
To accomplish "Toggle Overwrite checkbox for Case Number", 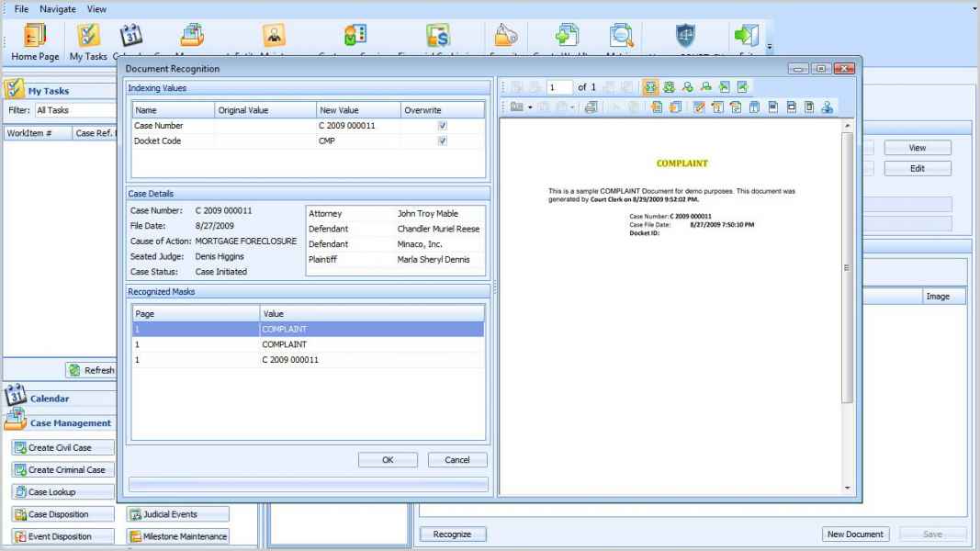I will coord(443,126).
